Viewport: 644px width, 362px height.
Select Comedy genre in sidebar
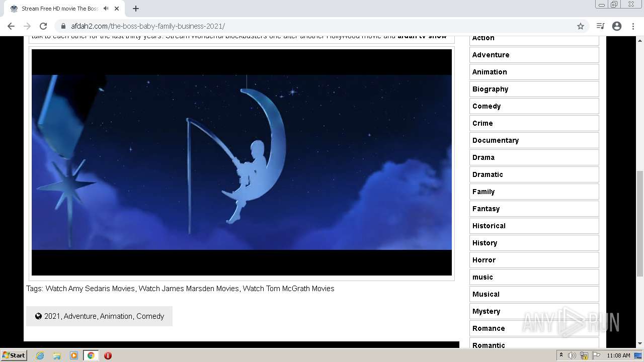coord(534,106)
